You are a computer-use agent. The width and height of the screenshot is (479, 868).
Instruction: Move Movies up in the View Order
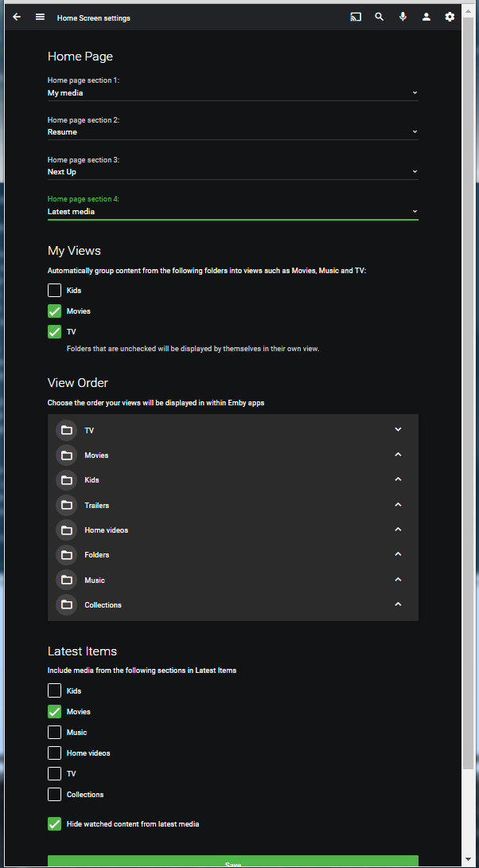(x=398, y=454)
